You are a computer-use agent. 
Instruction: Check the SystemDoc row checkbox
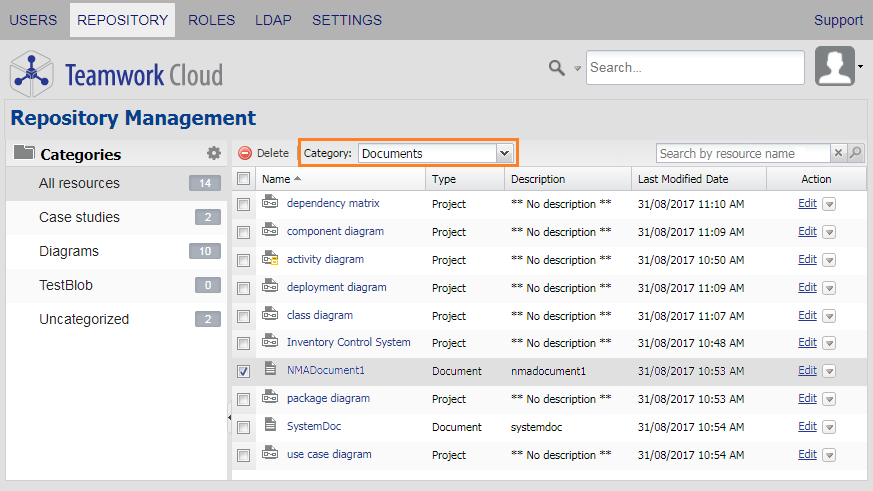point(243,427)
